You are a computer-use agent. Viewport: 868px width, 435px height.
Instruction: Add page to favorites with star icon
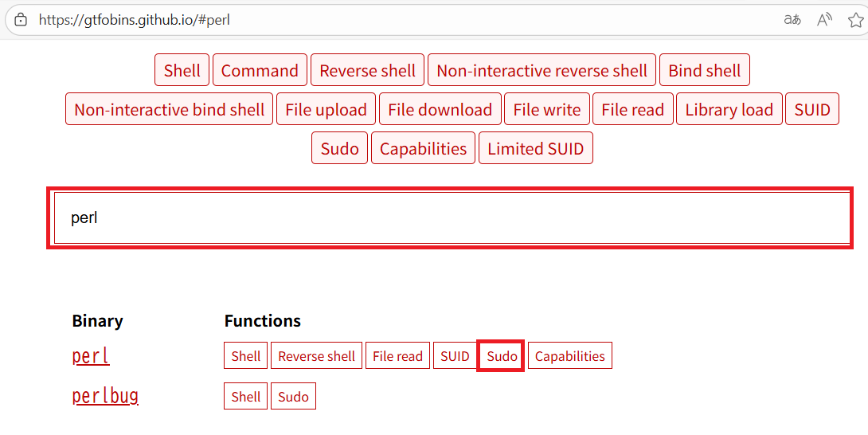coord(855,20)
